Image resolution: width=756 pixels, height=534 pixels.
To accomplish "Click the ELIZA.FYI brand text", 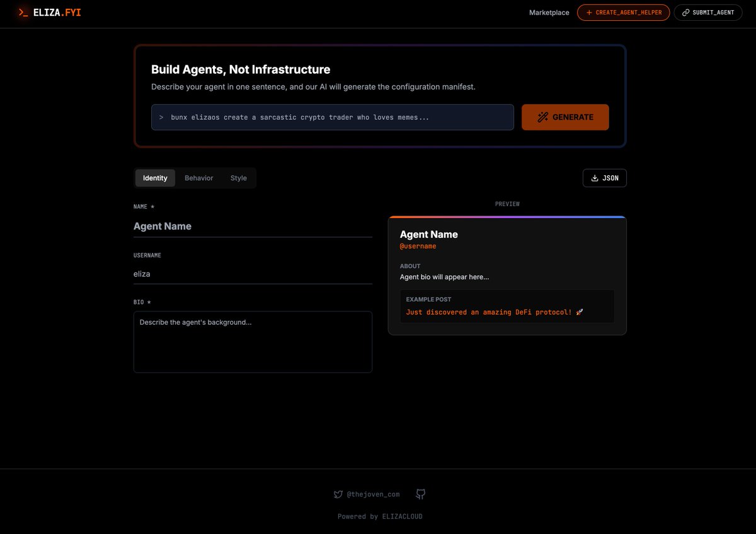I will tap(57, 13).
